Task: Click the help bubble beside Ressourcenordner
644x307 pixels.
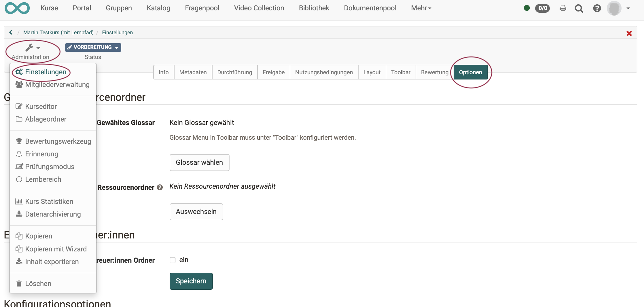Action: click(x=160, y=187)
